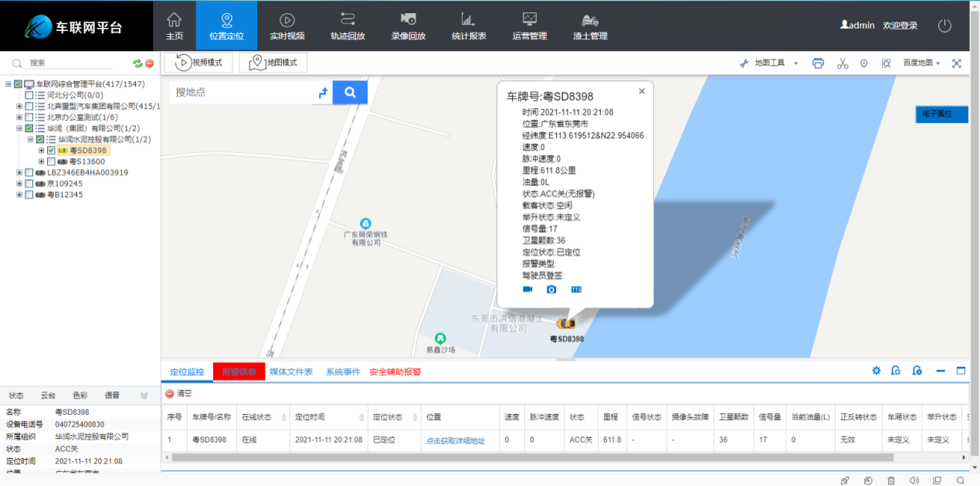Switch to the 媒体文件表 tab
The width and height of the screenshot is (980, 486).
(291, 372)
